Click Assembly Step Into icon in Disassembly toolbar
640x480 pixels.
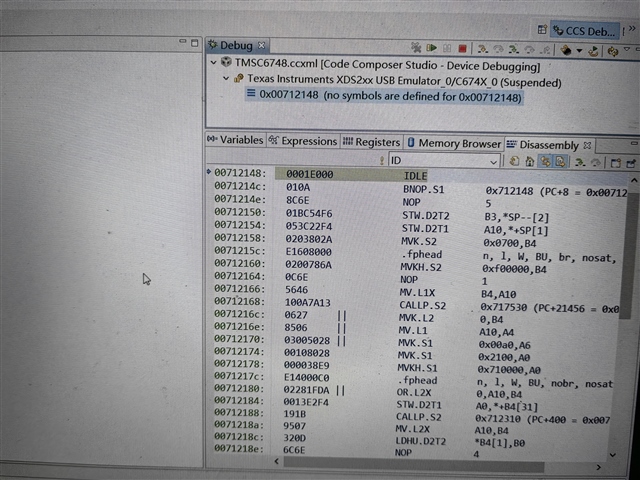[580, 163]
